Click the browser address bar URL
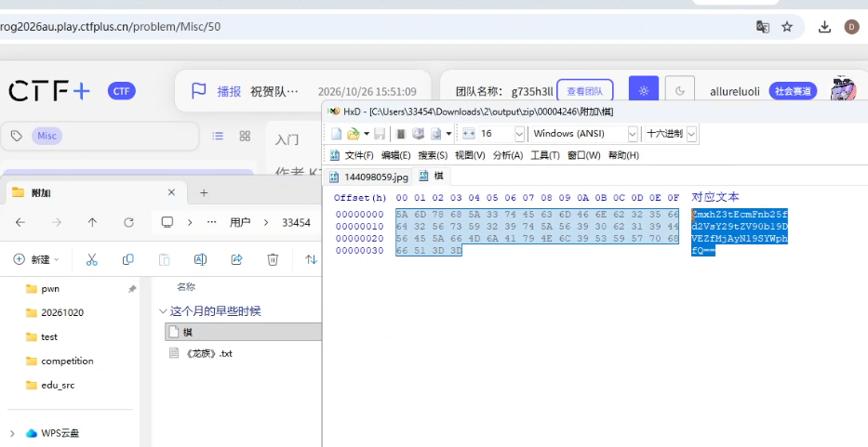Viewport: 868px width, 447px height. (x=110, y=27)
